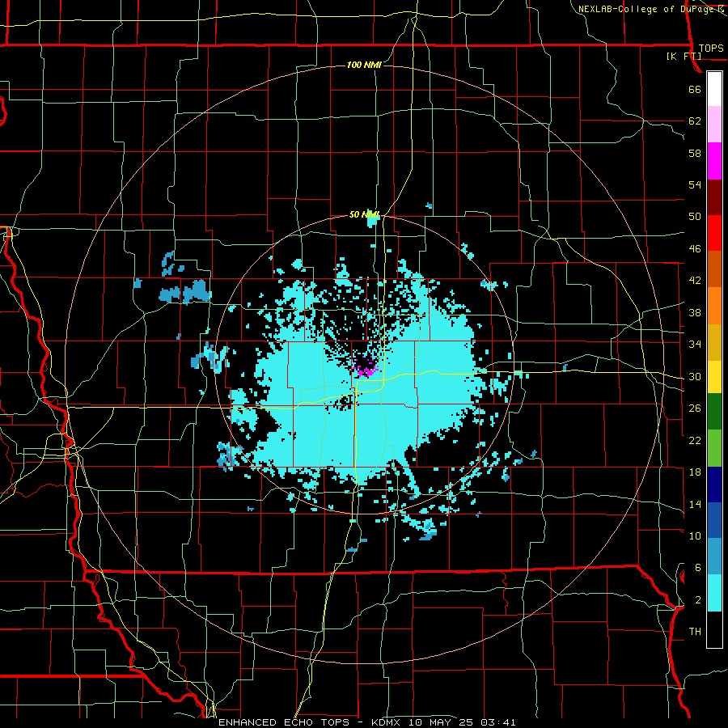Click the light pink legend swatch
This screenshot has height=728, width=728.
(714, 124)
